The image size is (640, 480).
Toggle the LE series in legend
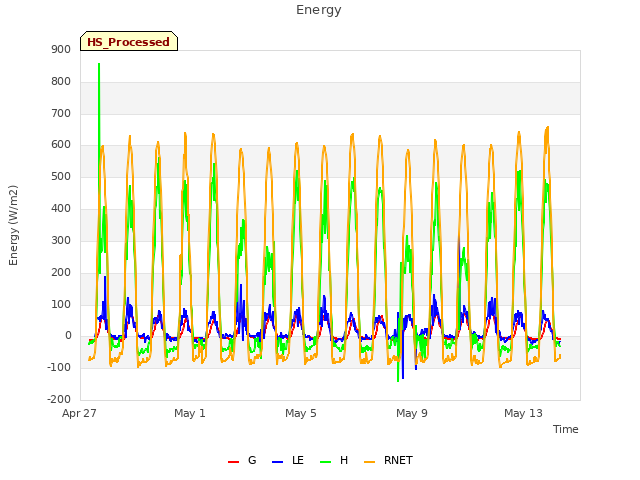click(x=288, y=460)
